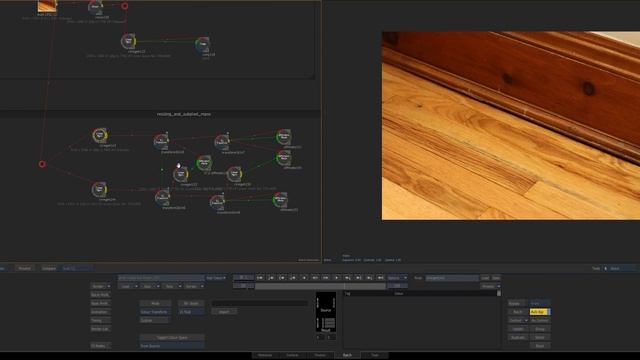The width and height of the screenshot is (640, 360).
Task: Click the Load button beside the node name
Action: pos(485,278)
